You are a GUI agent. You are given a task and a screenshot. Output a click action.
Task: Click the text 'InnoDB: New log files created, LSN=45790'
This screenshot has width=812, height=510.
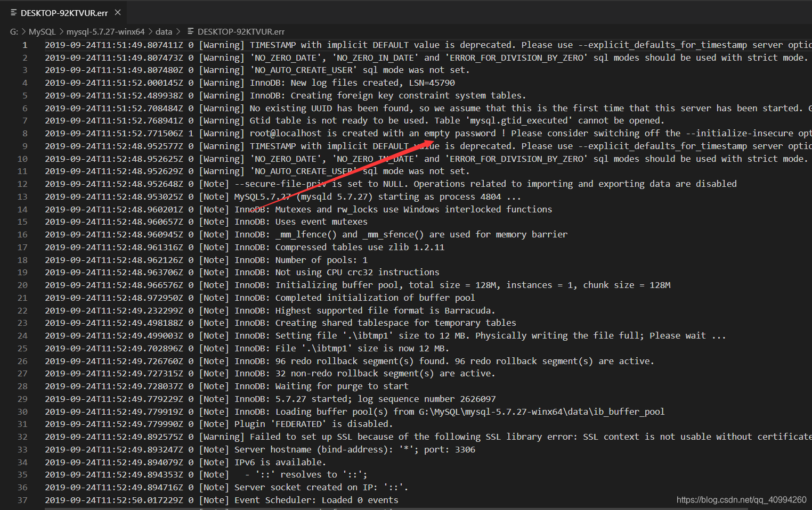(352, 83)
